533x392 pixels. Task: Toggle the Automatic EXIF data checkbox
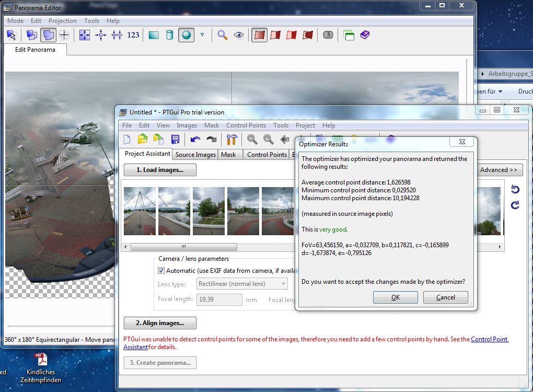click(161, 270)
